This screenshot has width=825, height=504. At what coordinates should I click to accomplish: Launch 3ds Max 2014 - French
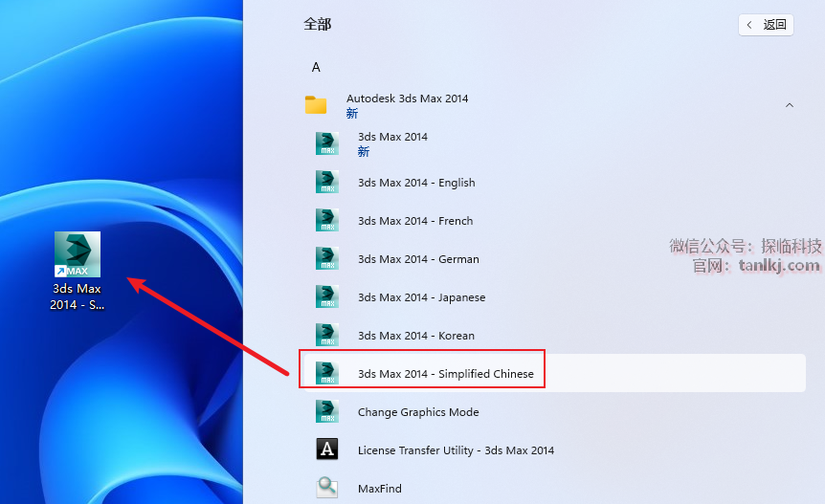pos(415,221)
